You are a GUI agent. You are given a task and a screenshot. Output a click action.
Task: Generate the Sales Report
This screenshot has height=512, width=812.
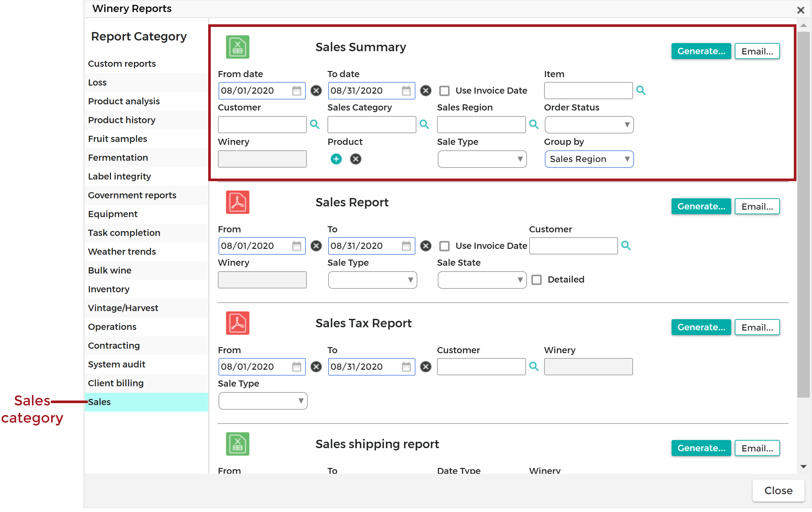pos(701,206)
